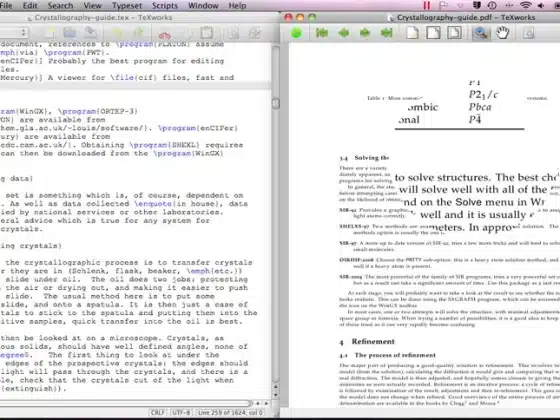This screenshot has width=560, height=420.
Task: Open the View menu
Action: click(x=92, y=6)
